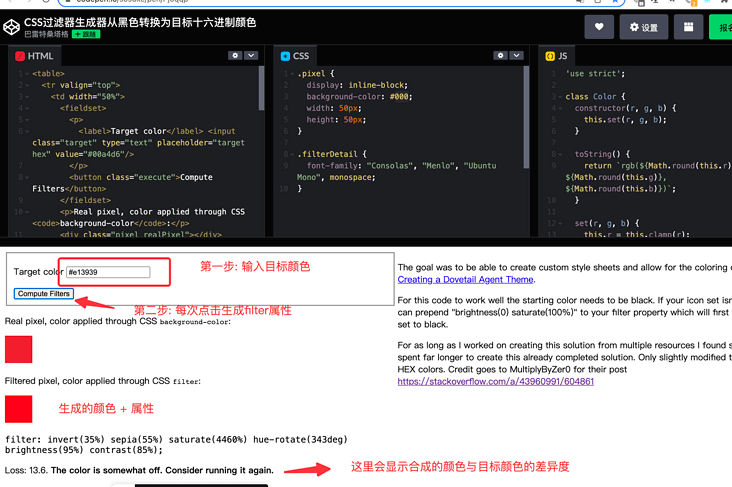Collapse the class Color fold arrow
This screenshot has height=487, width=732.
click(x=560, y=97)
